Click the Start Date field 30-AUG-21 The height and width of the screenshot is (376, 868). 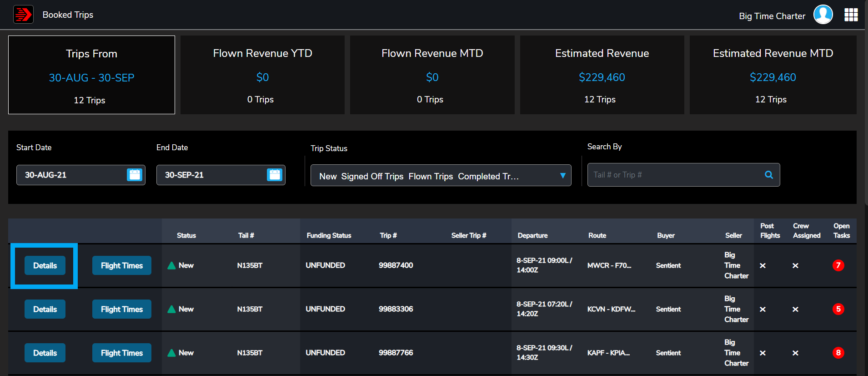[x=70, y=175]
